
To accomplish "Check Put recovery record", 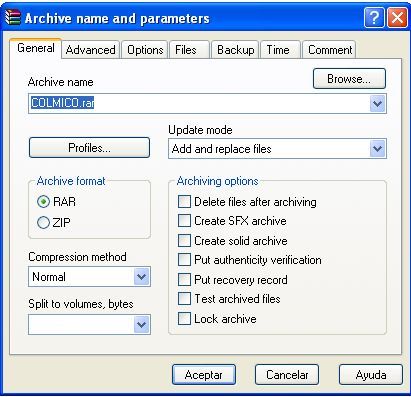I will [232, 280].
